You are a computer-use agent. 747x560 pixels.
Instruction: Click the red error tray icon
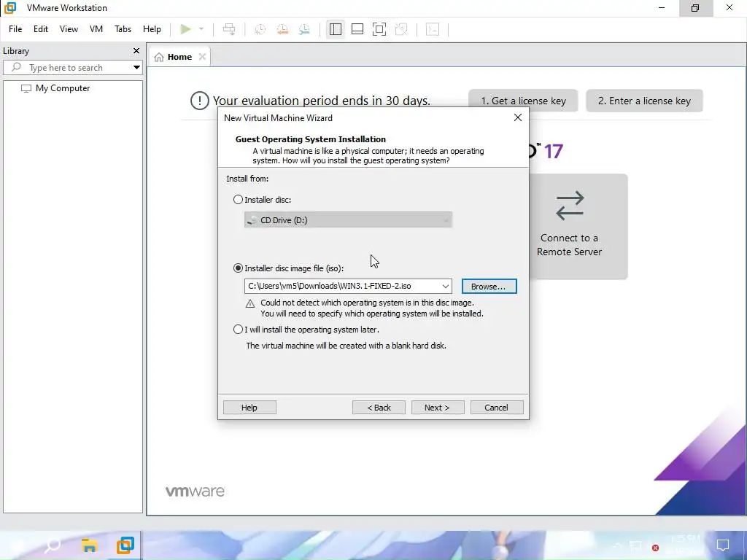click(x=656, y=548)
